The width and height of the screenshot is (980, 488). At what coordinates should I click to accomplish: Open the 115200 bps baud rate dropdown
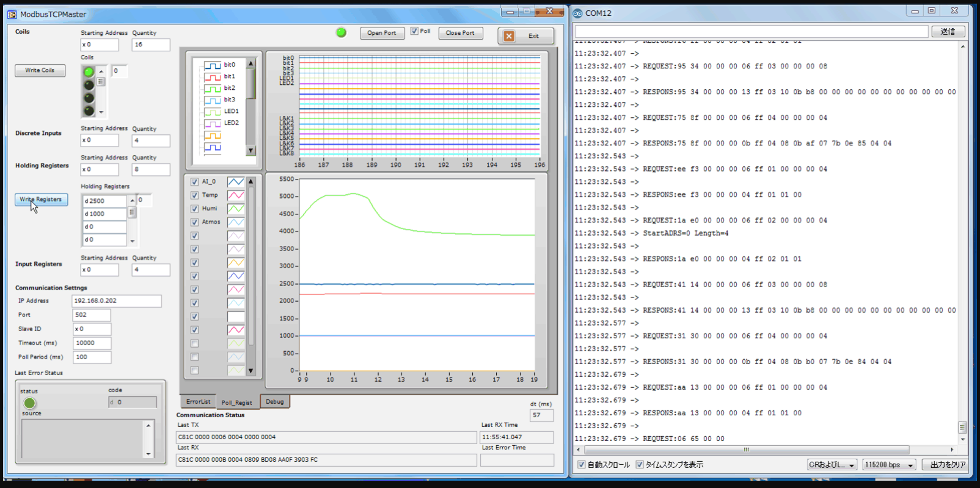(x=888, y=465)
